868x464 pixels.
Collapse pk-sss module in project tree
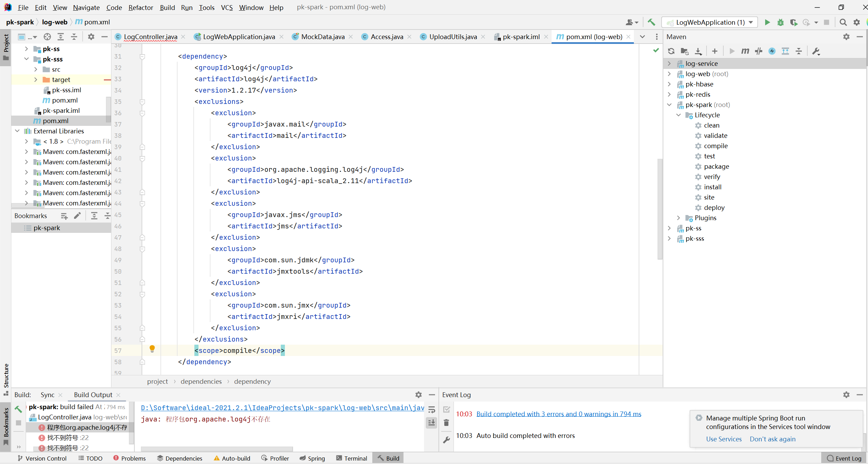(x=26, y=59)
